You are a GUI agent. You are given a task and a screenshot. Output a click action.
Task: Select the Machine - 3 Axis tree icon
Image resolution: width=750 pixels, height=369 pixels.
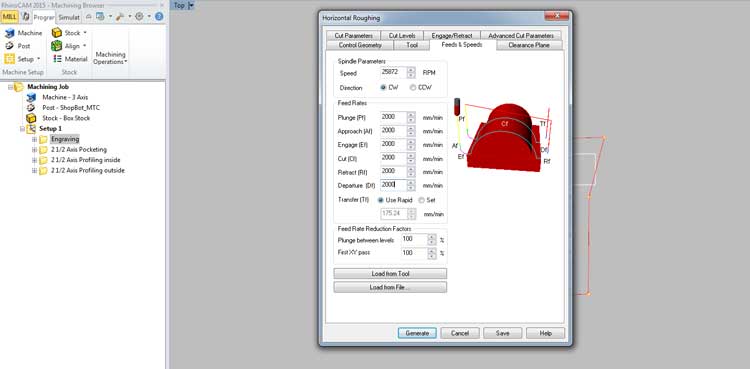coord(31,97)
